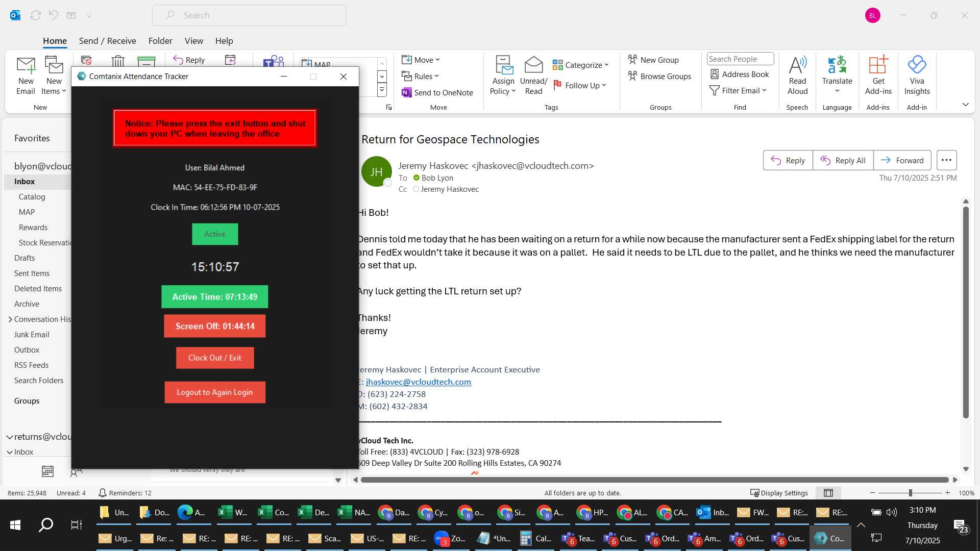Open the Categorize dropdown
The width and height of the screenshot is (980, 551).
581,65
